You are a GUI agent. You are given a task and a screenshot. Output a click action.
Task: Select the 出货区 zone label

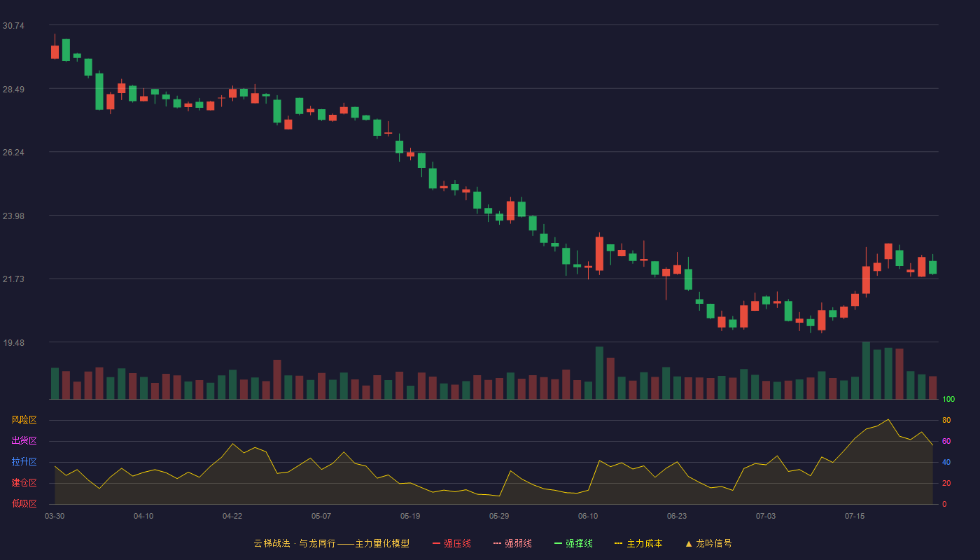point(24,441)
